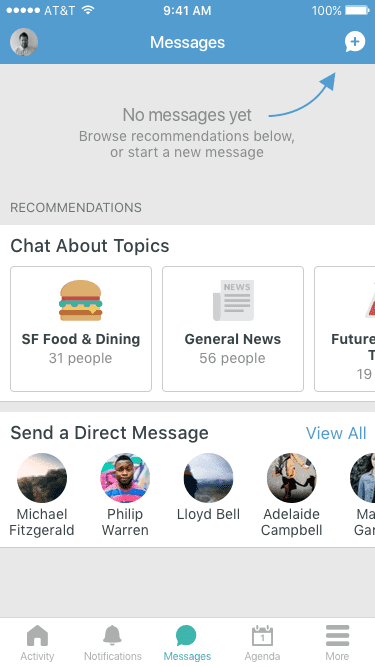
Task: Choose Lloyd Bell's avatar
Action: pyautogui.click(x=208, y=478)
